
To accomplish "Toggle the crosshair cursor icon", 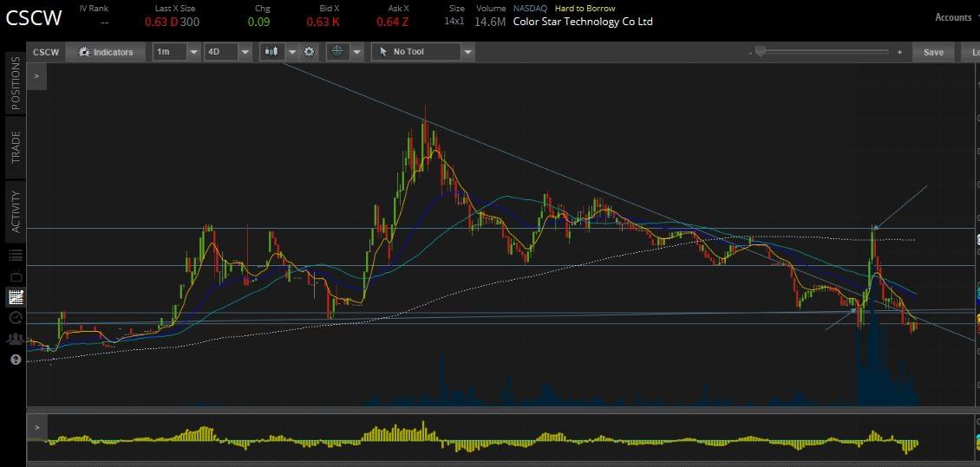I will coord(337,52).
